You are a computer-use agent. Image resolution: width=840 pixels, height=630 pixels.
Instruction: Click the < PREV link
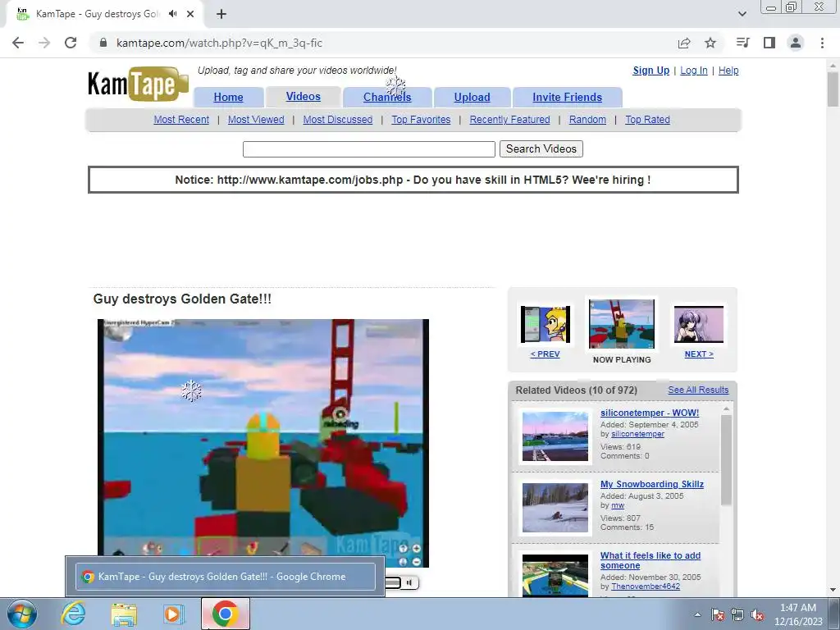(x=546, y=354)
